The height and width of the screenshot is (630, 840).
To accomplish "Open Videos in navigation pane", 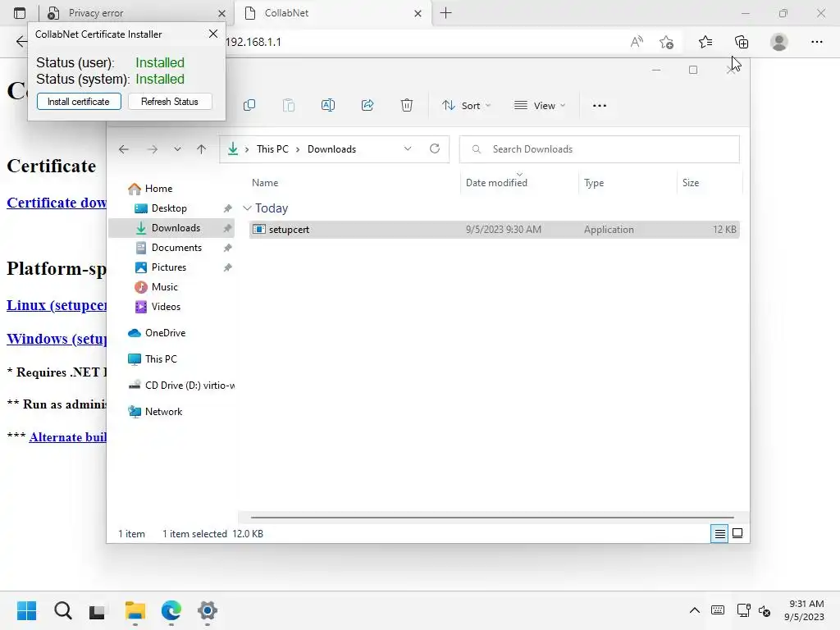I will [157, 307].
